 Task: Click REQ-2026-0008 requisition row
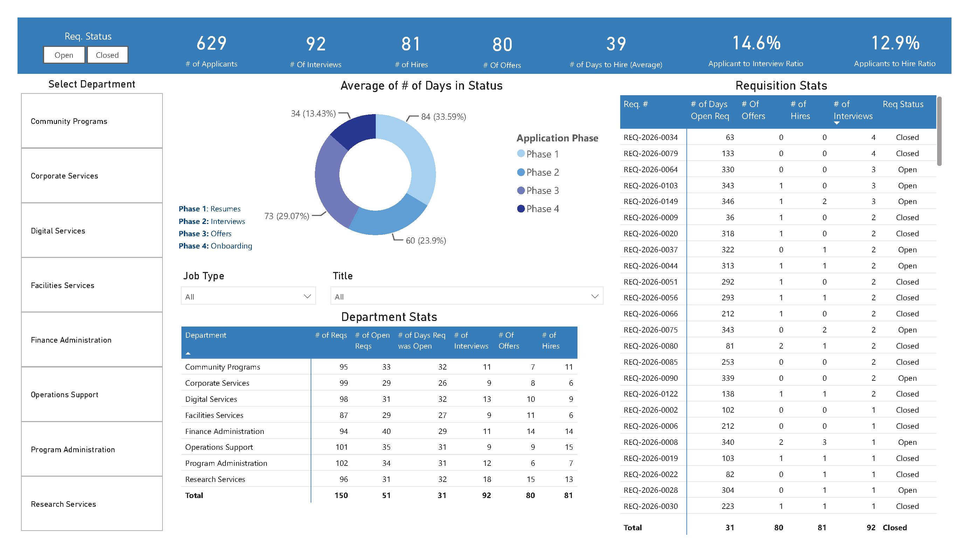[x=778, y=442]
